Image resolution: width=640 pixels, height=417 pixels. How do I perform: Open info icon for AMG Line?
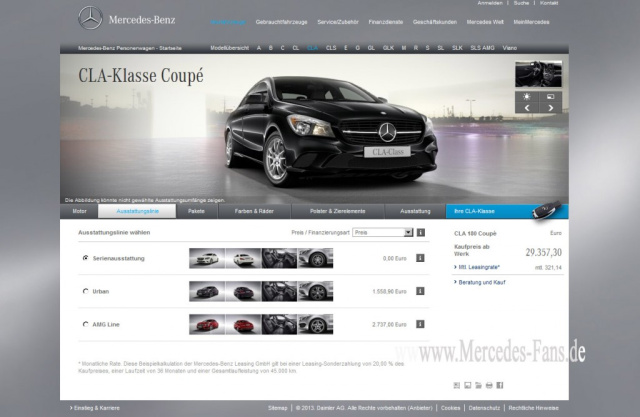[x=420, y=324]
